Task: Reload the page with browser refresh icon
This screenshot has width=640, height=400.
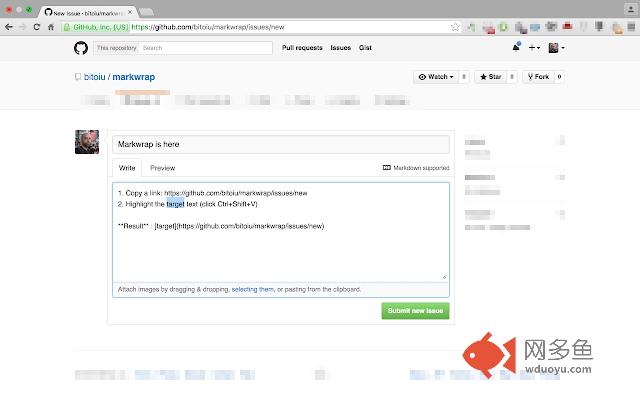Action: [37, 27]
